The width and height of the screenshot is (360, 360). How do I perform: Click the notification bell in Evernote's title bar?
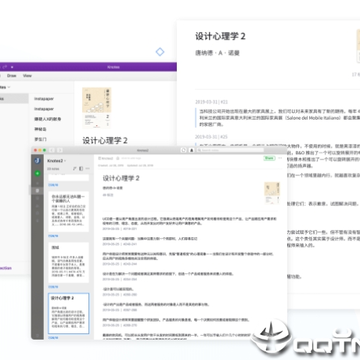click(x=192, y=150)
